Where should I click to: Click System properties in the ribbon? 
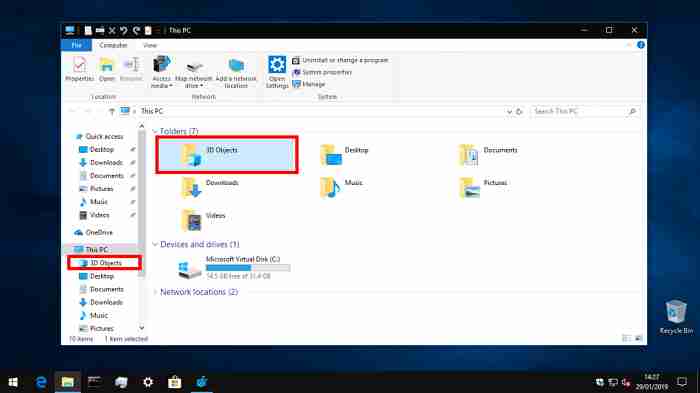pos(322,72)
